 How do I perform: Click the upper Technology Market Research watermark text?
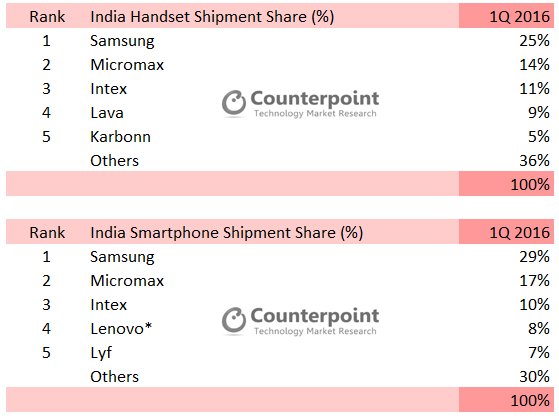coord(315,114)
